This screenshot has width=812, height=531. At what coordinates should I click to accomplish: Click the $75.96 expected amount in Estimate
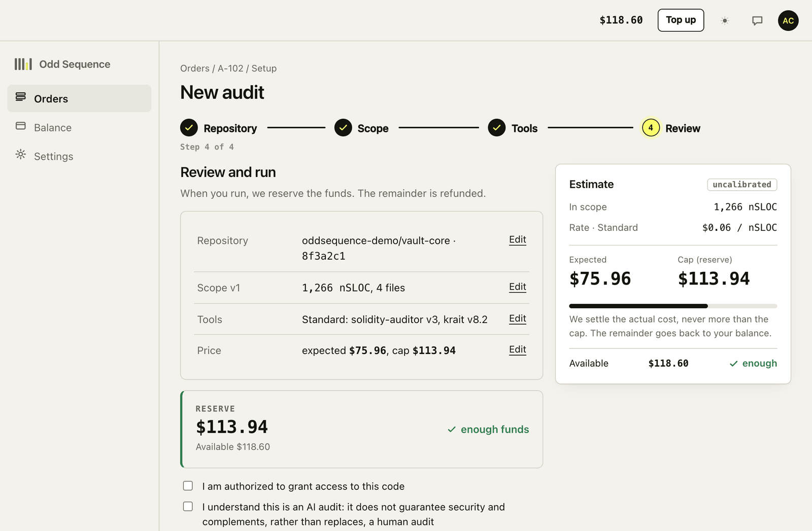click(x=600, y=278)
